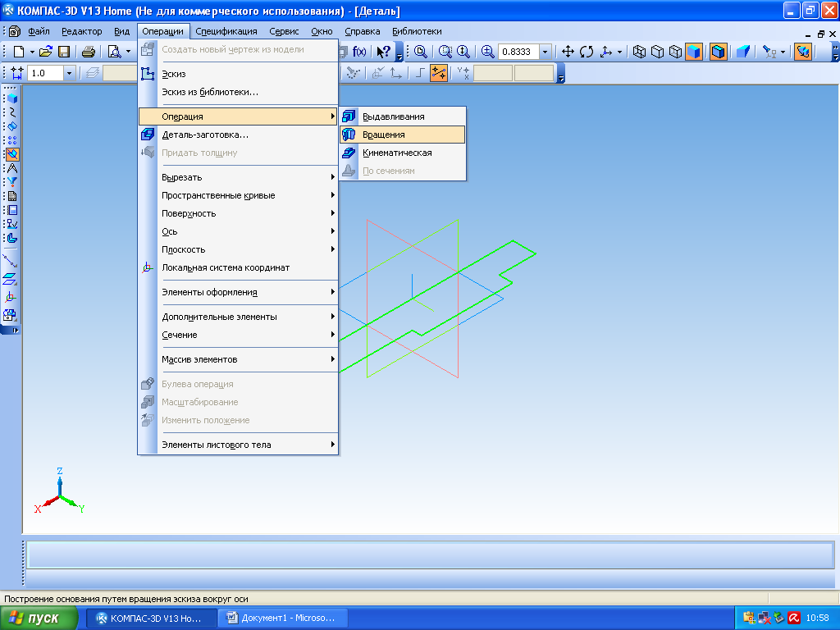Expand the Поверхность submenu
Viewport: 840px width, 630px height.
pyautogui.click(x=238, y=213)
